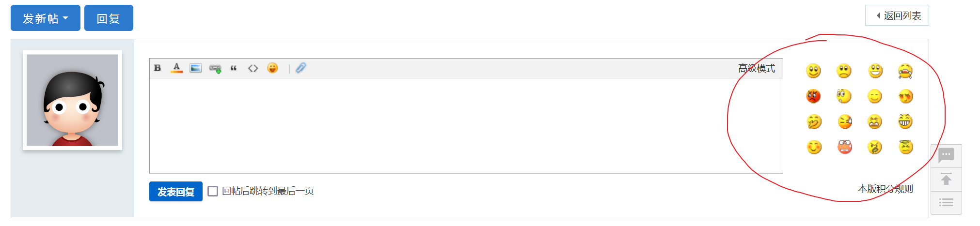The width and height of the screenshot is (980, 226).
Task: Jump to top with the up-arrow icon
Action: click(946, 180)
